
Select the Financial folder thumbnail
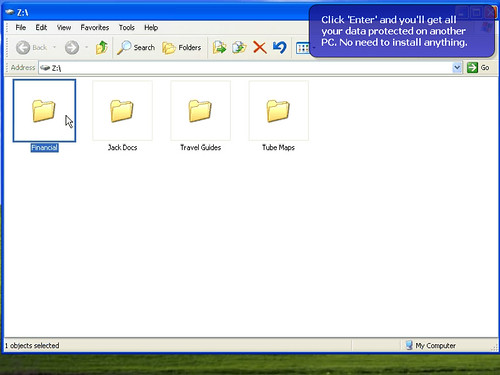click(44, 111)
